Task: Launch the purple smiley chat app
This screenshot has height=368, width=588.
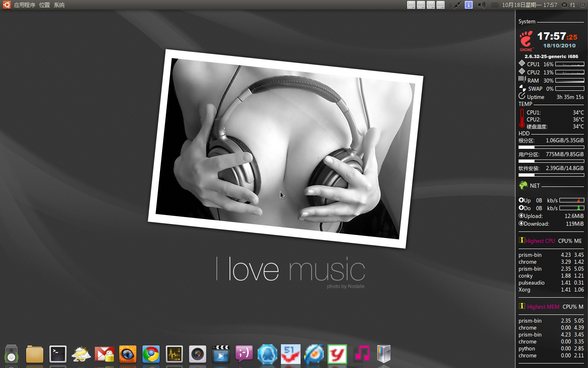Action: [244, 354]
